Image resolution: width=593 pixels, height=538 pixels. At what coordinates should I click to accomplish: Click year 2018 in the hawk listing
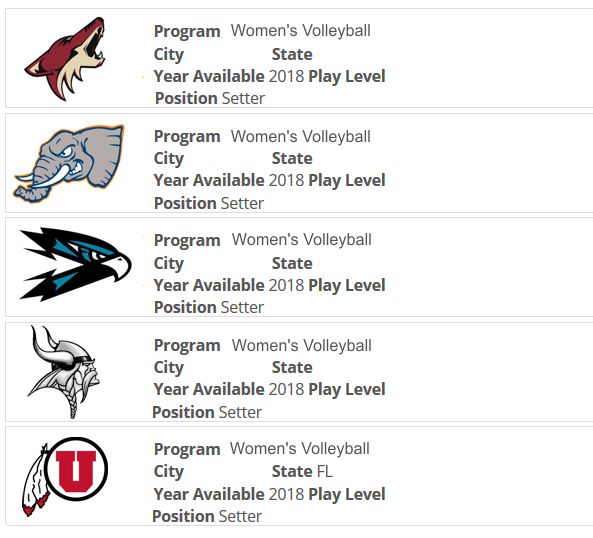tap(286, 285)
